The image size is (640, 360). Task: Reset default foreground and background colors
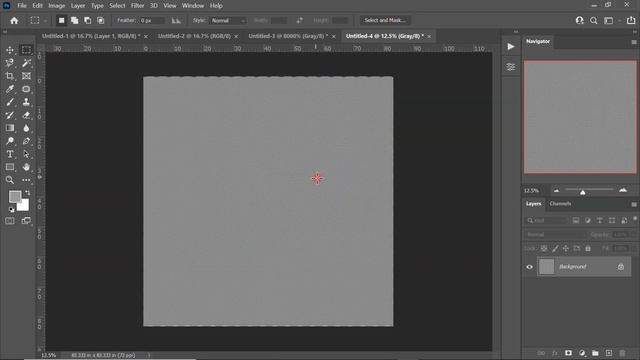[11, 209]
